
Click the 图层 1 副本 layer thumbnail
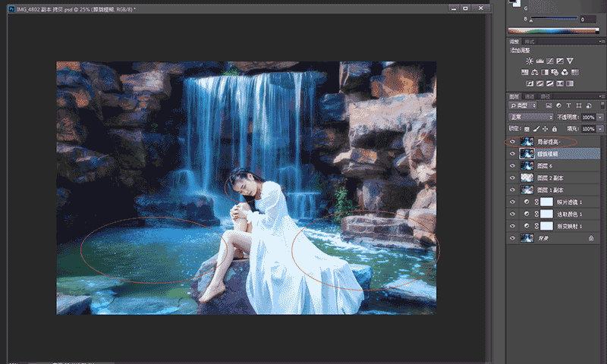527,190
